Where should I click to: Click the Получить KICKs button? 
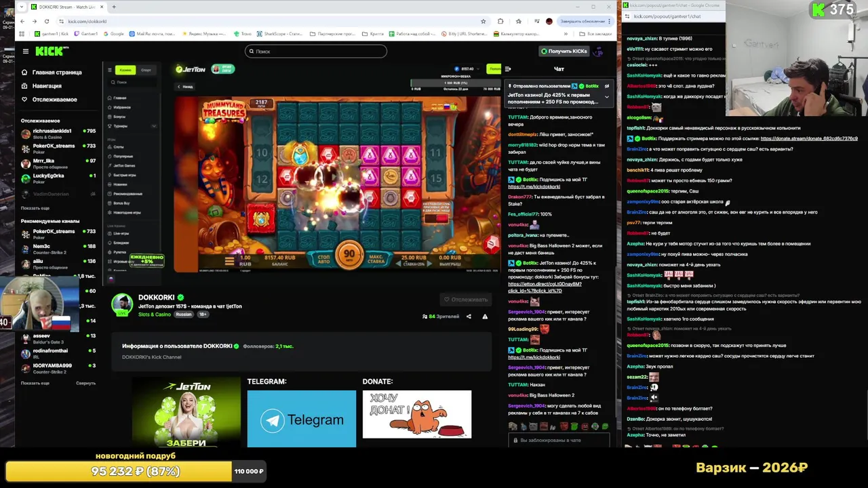(x=564, y=51)
